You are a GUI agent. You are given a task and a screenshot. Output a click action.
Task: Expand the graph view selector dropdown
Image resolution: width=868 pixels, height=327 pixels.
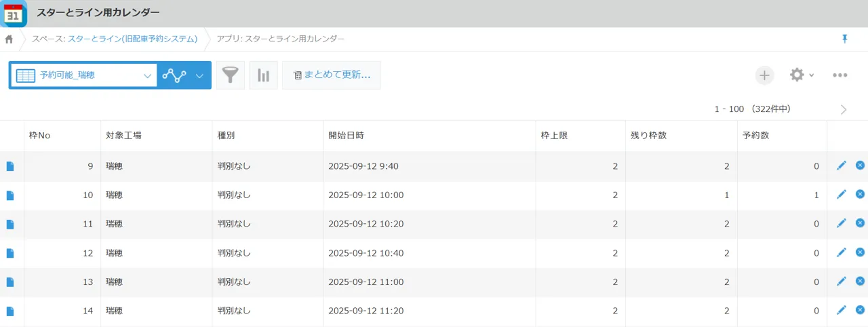pos(199,75)
